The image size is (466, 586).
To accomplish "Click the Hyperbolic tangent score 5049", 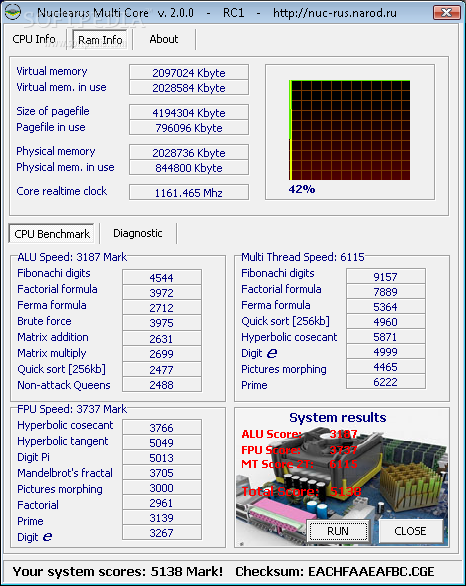I will 162,442.
